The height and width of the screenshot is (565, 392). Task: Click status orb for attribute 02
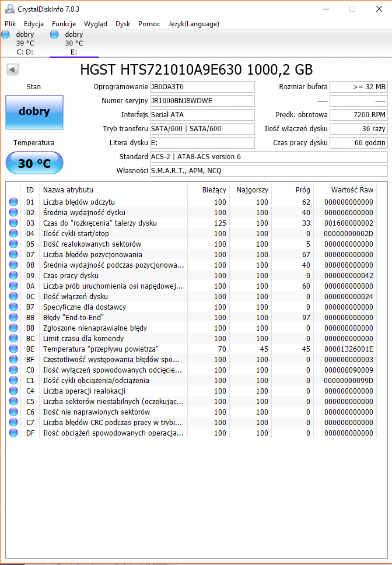pos(13,213)
